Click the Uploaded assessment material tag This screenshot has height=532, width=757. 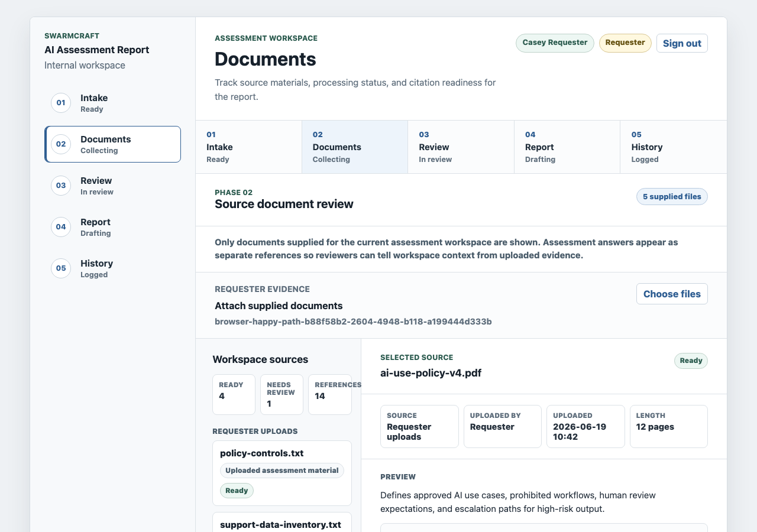[x=282, y=471]
